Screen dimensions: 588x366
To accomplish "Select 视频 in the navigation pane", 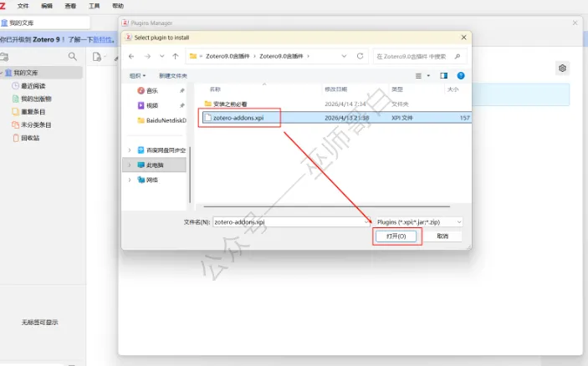I will click(x=152, y=105).
